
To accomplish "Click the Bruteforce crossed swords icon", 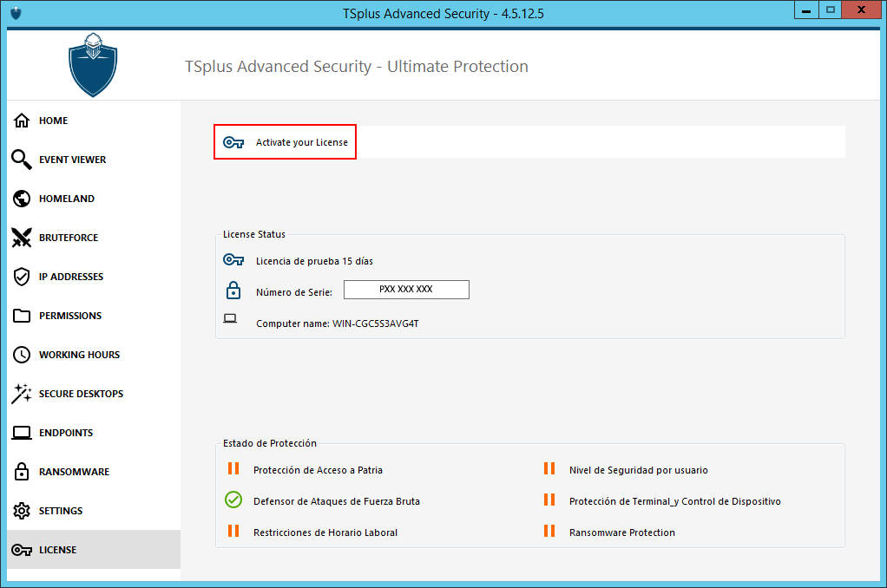I will [x=22, y=238].
